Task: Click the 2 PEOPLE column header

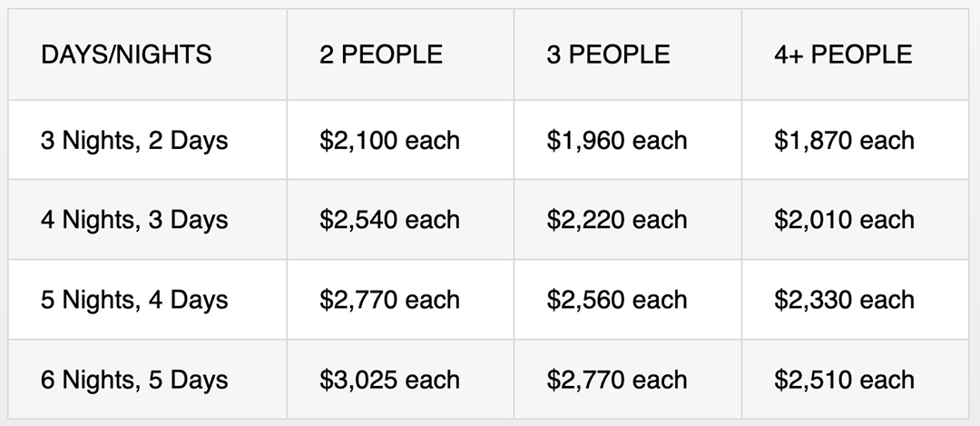Action: (x=381, y=54)
